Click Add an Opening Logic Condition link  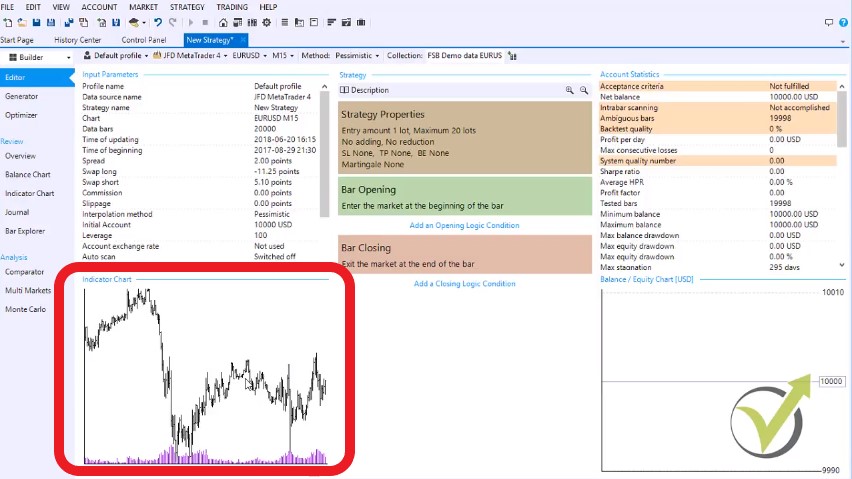click(x=464, y=225)
